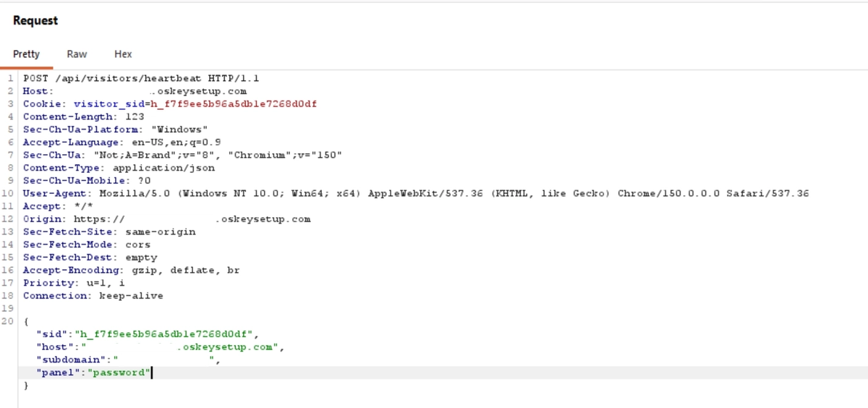
Task: Click the Content-Length header value 123
Action: tap(135, 116)
